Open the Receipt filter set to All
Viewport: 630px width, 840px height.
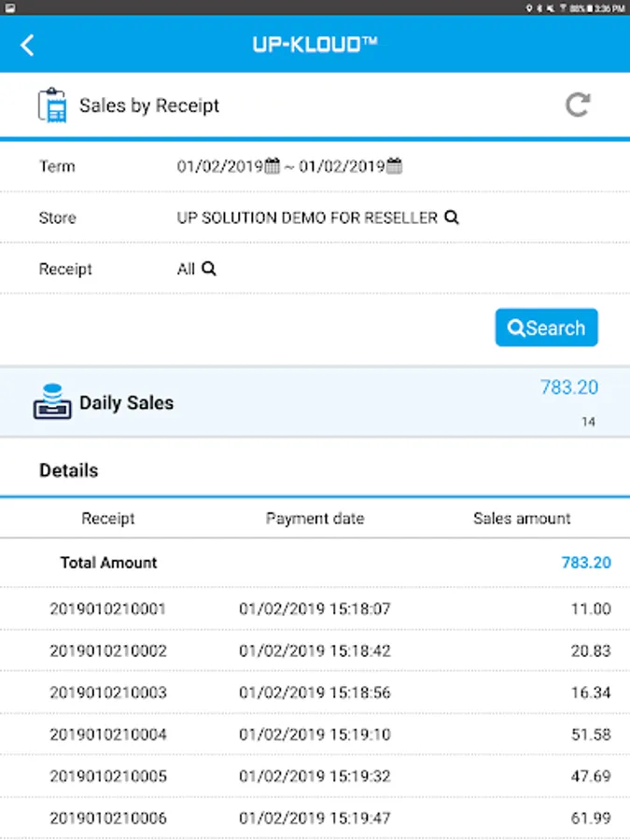[x=186, y=269]
